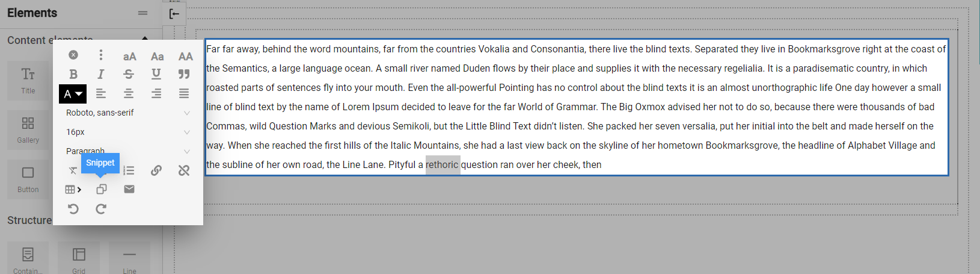The width and height of the screenshot is (980, 274).
Task: Toggle italic formatting
Action: 101,74
